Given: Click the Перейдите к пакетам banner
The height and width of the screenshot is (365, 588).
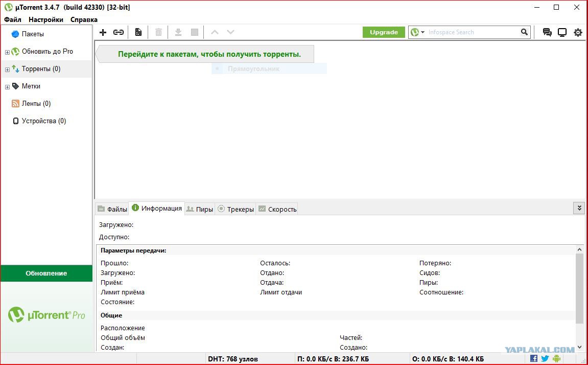Looking at the screenshot, I should [205, 54].
